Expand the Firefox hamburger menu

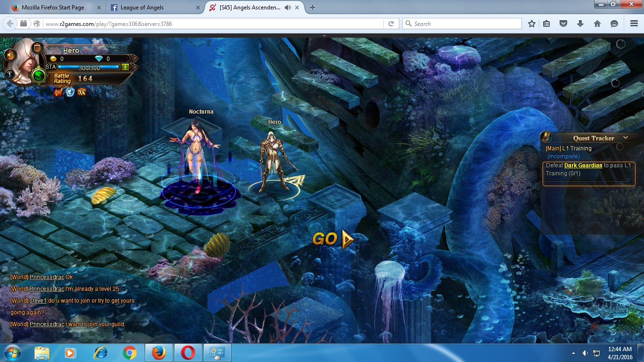point(634,24)
